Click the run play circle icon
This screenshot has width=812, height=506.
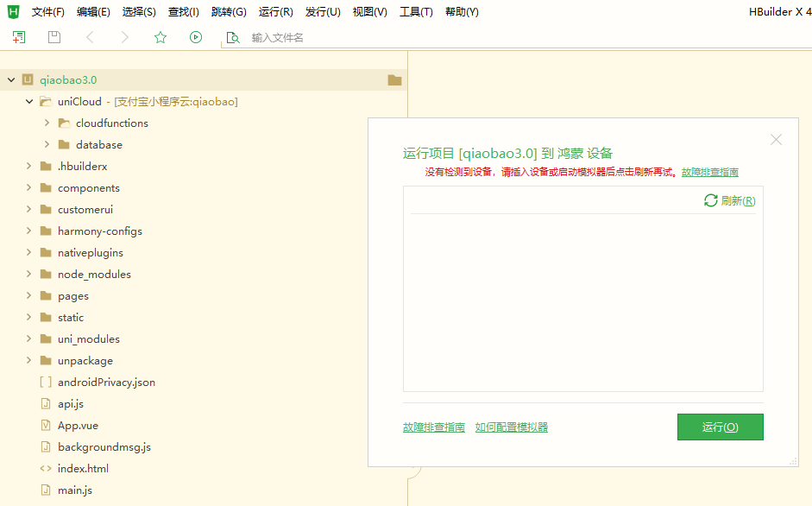click(x=196, y=37)
